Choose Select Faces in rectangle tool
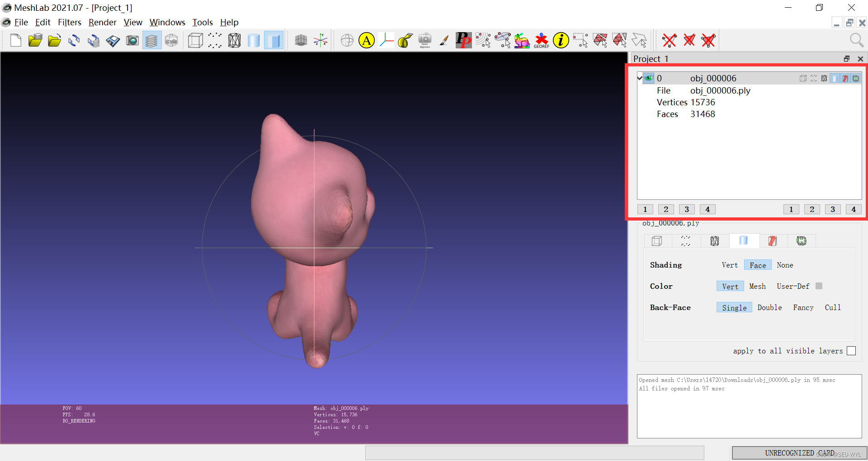This screenshot has height=461, width=868. [x=600, y=41]
